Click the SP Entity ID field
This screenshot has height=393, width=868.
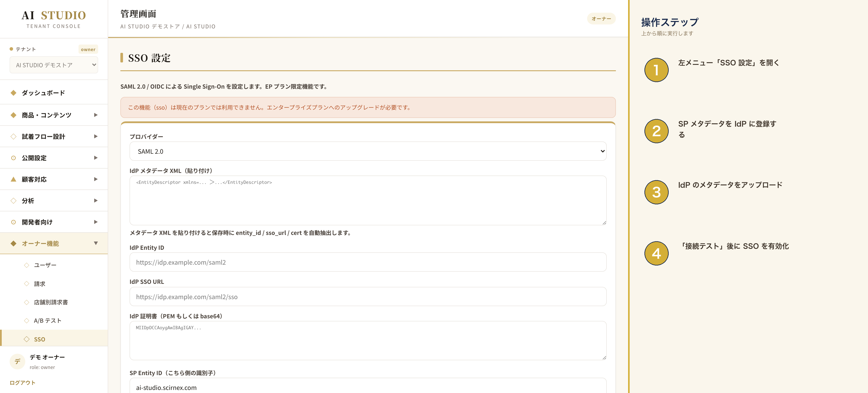click(x=368, y=386)
